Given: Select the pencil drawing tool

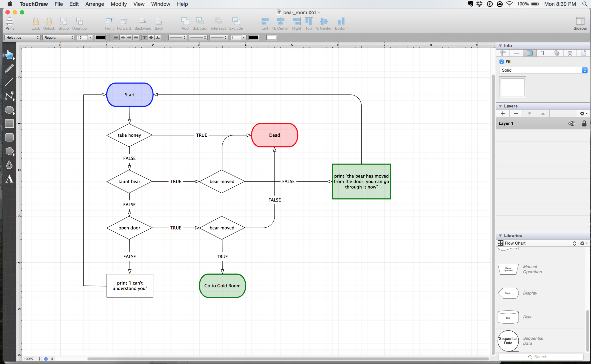Looking at the screenshot, I should click(9, 69).
